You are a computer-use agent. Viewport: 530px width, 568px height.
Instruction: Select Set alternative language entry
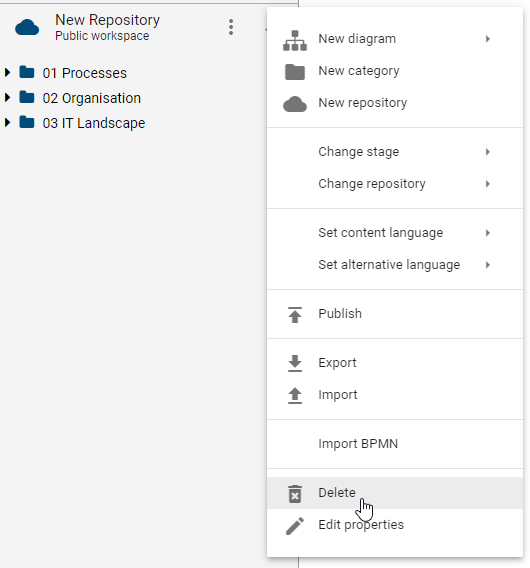point(395,265)
